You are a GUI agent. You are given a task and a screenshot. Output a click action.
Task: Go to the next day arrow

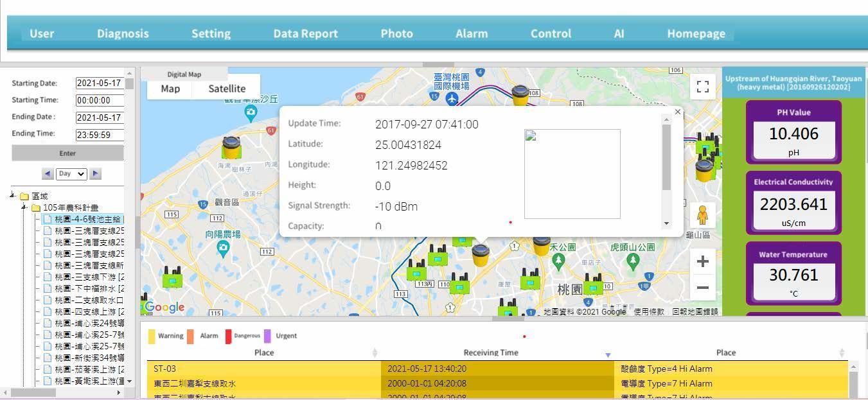click(95, 173)
